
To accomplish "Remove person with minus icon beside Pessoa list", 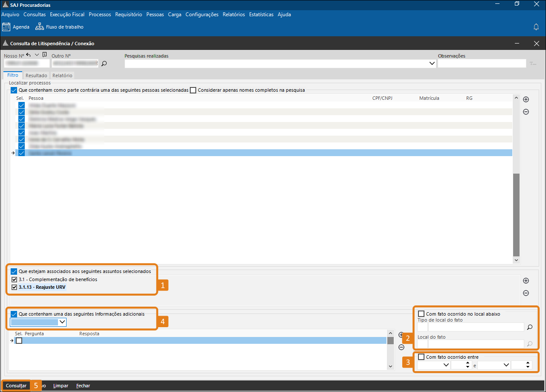I will point(526,112).
